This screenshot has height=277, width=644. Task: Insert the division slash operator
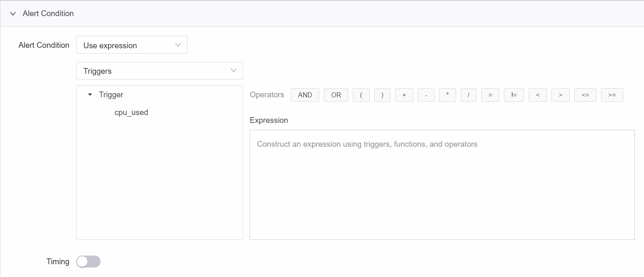click(468, 95)
